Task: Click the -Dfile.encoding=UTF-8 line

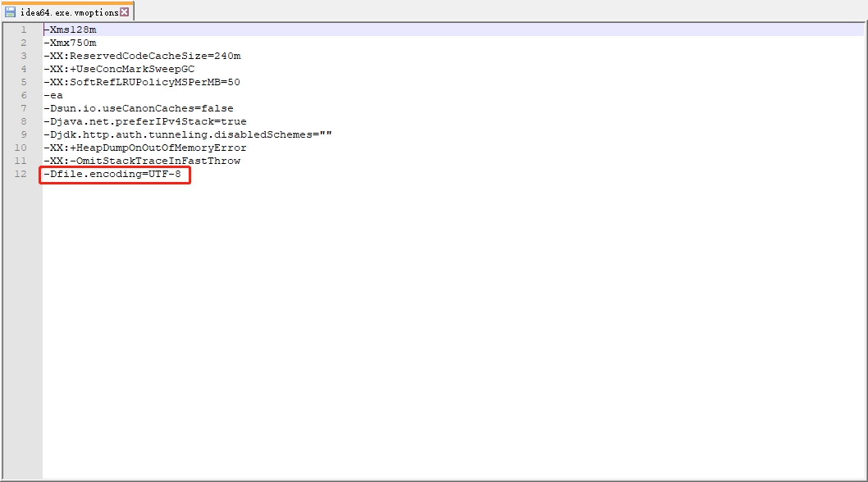Action: click(113, 175)
